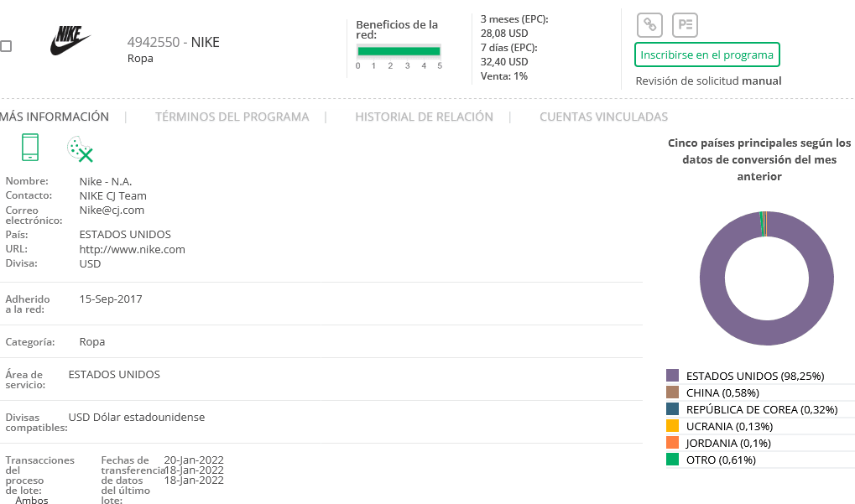Select the checkbox beside the Nike advertiser
This screenshot has width=855, height=504.
point(6,46)
